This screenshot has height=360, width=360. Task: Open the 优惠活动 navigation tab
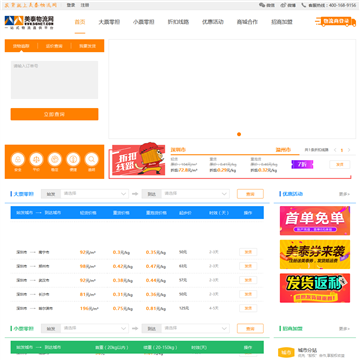tap(213, 22)
